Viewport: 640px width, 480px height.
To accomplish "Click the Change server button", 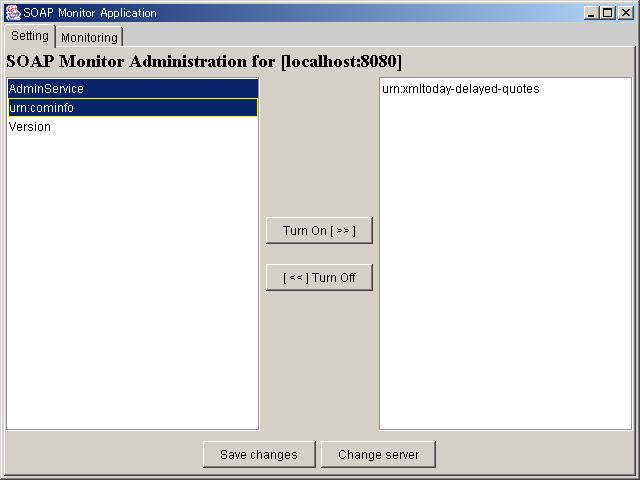I will pyautogui.click(x=377, y=454).
